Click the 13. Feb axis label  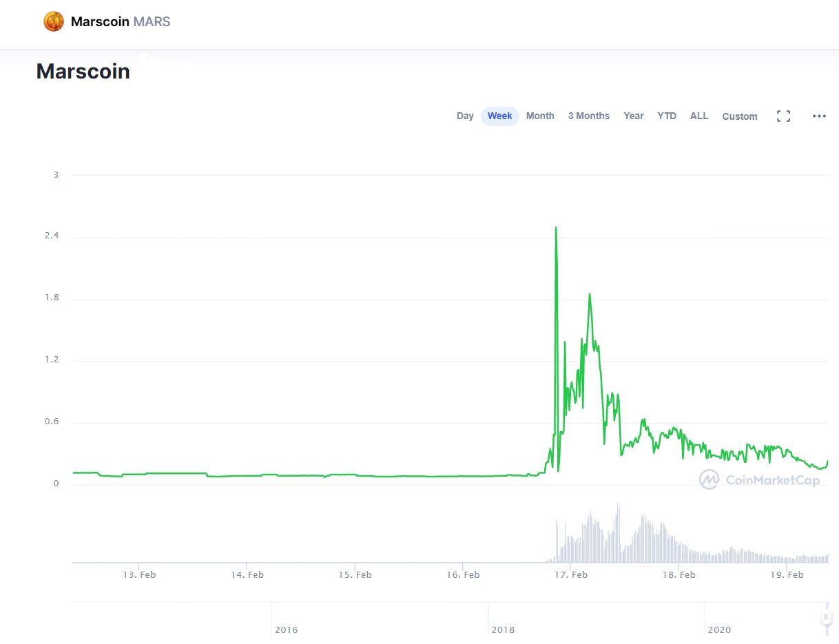pos(139,574)
